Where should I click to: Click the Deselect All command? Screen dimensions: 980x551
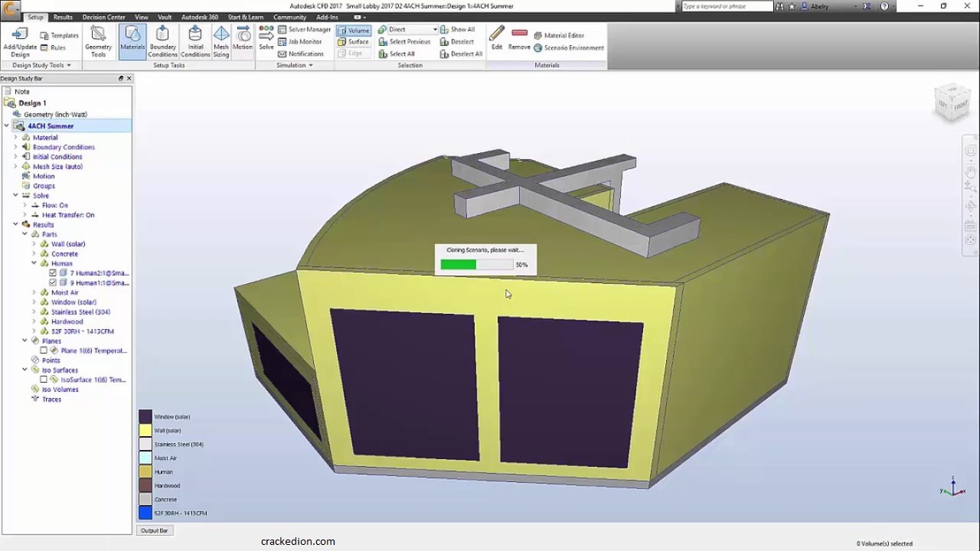(461, 54)
